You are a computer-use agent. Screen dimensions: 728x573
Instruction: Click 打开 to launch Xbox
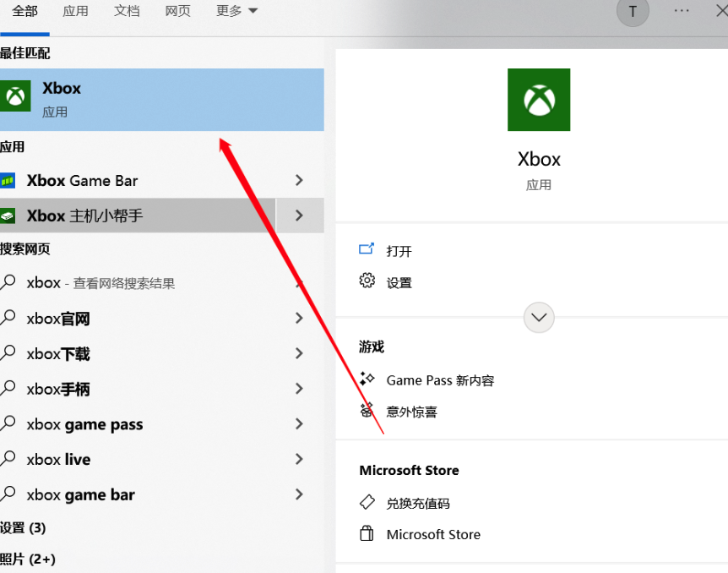click(399, 251)
